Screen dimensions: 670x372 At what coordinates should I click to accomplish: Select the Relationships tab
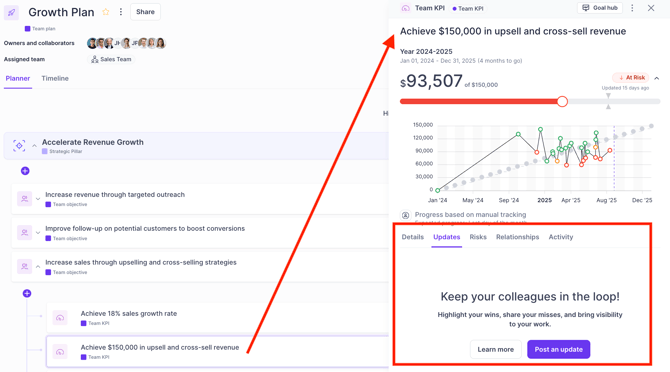click(517, 237)
